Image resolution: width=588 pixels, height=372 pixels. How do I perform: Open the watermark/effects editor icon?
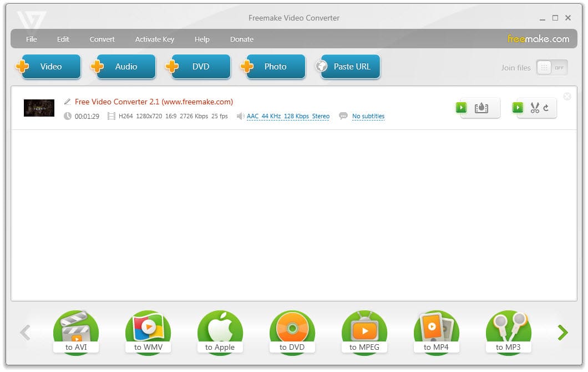click(480, 108)
